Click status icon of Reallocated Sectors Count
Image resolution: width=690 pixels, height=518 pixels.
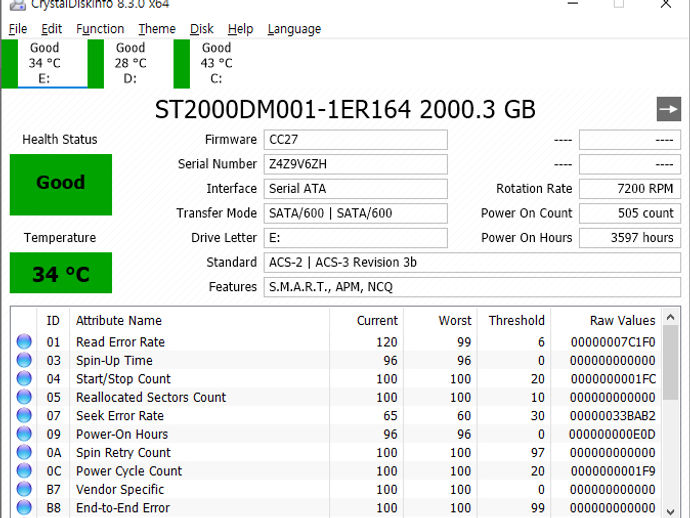coord(24,397)
